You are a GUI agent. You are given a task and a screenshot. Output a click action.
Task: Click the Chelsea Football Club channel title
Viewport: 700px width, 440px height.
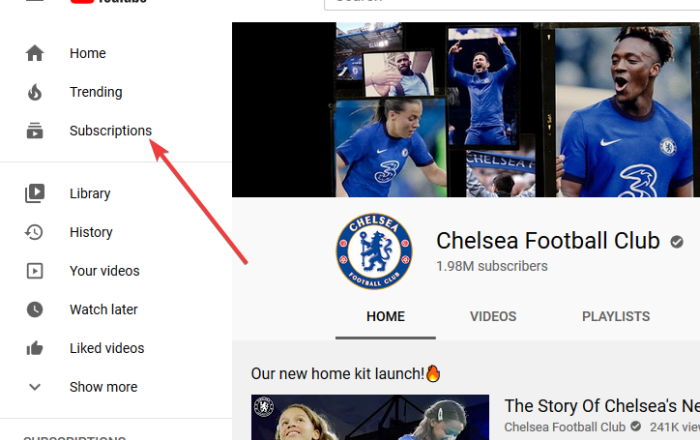[x=548, y=241]
